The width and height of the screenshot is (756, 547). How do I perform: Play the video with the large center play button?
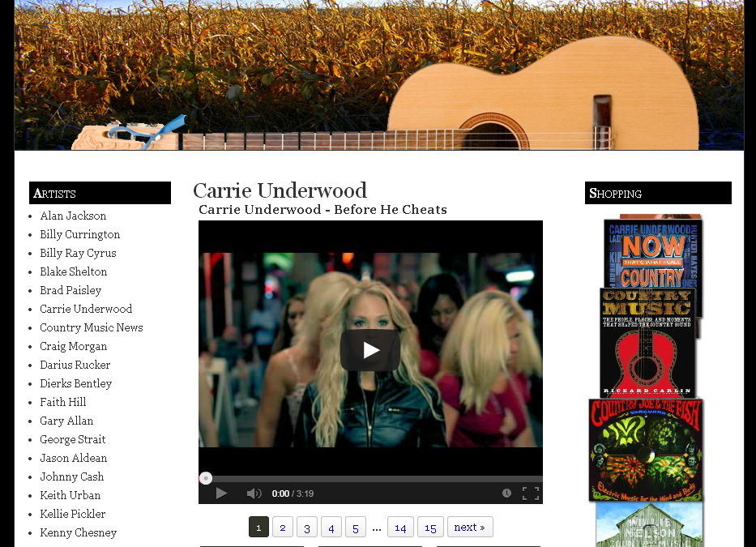[370, 350]
